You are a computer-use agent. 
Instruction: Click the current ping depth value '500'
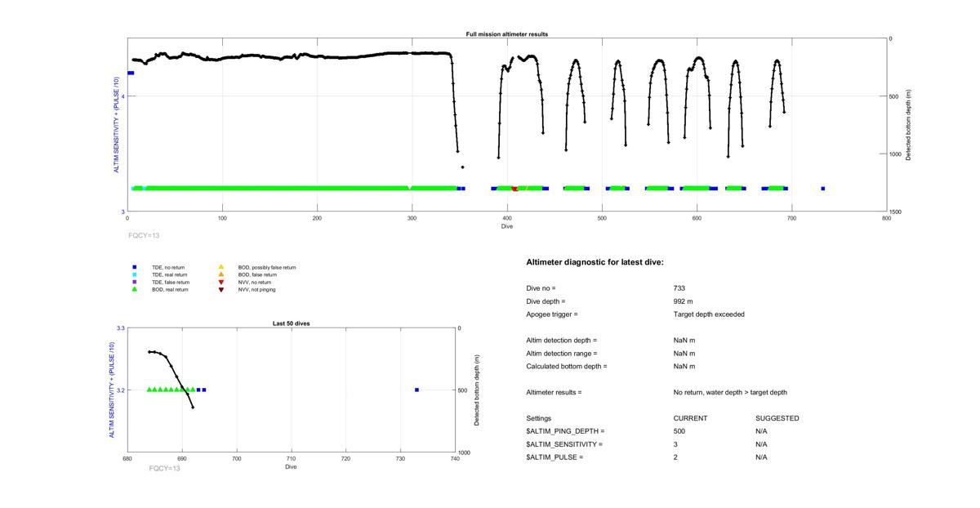(679, 431)
